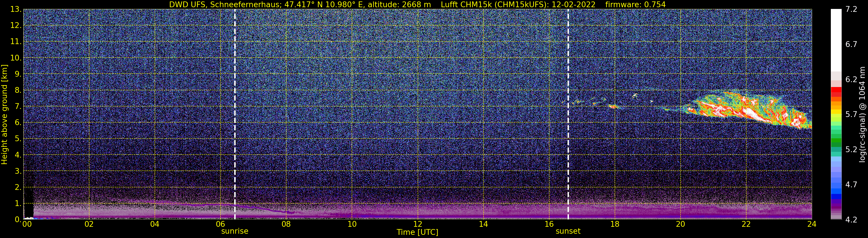Image resolution: width=868 pixels, height=238 pixels.
Task: Click the purple band at the colorbar bottom
Action: click(836, 209)
